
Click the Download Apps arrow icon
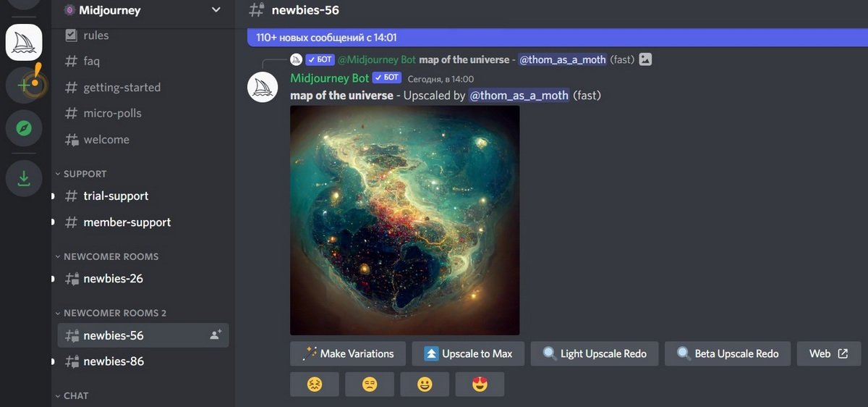(24, 178)
